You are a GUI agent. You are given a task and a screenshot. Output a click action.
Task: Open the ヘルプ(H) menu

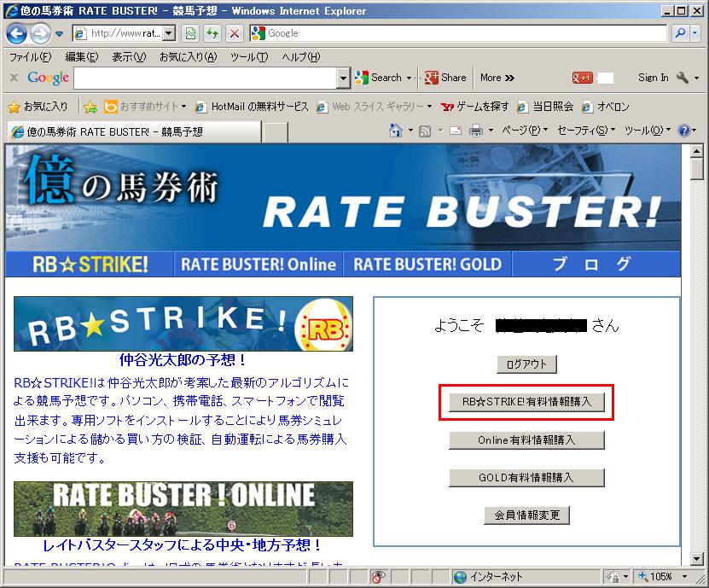tap(300, 56)
